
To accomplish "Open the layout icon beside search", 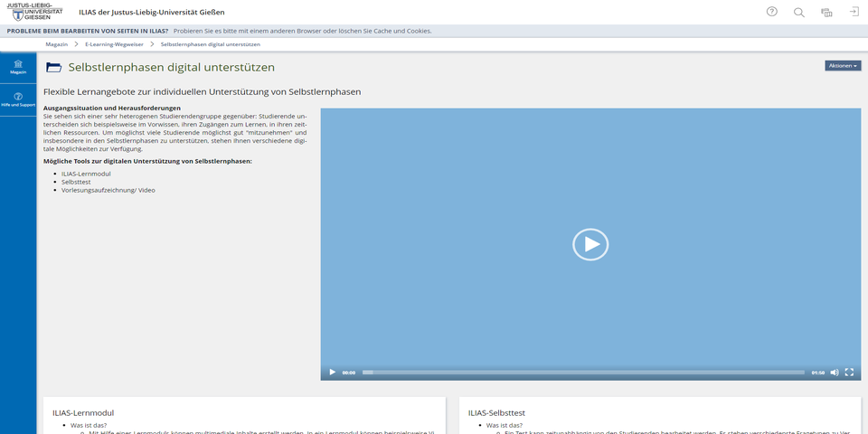I will (x=826, y=12).
